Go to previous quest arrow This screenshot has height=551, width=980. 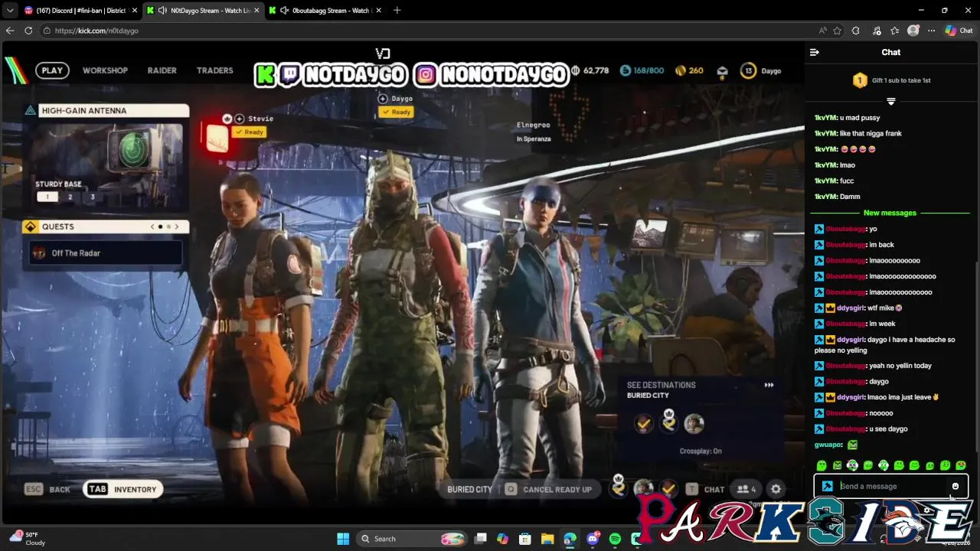click(x=152, y=227)
